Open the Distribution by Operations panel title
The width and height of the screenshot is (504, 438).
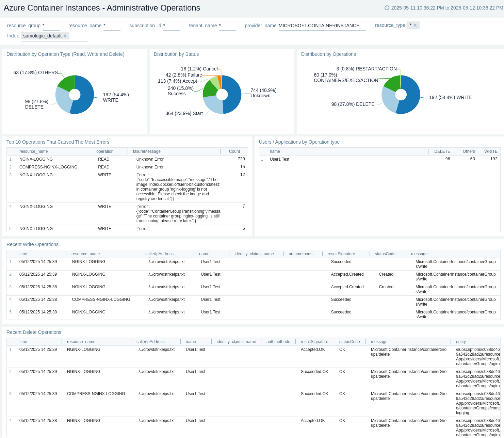pyautogui.click(x=328, y=54)
